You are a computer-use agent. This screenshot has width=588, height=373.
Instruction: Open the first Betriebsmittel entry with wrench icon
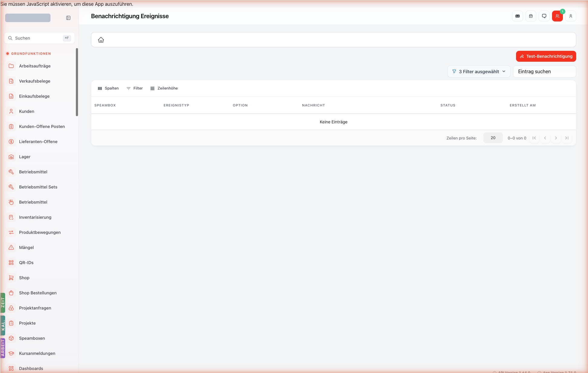click(33, 172)
